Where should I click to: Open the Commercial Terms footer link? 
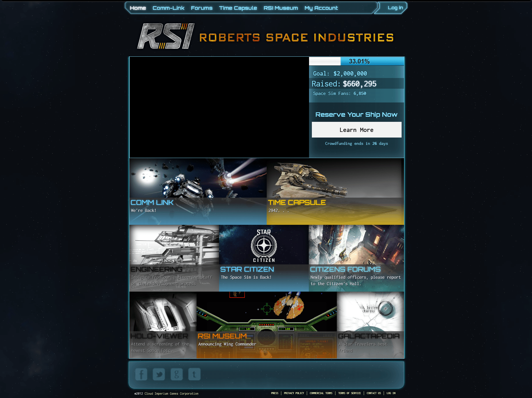coord(321,393)
